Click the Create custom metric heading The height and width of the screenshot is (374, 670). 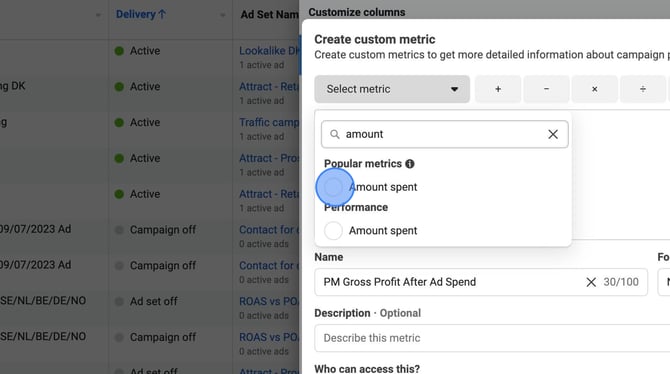pos(375,39)
